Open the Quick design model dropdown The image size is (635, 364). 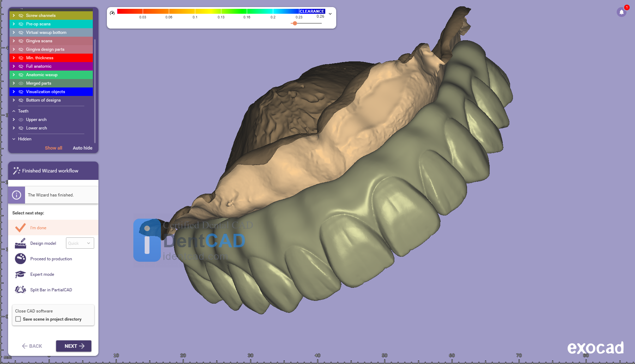click(80, 243)
